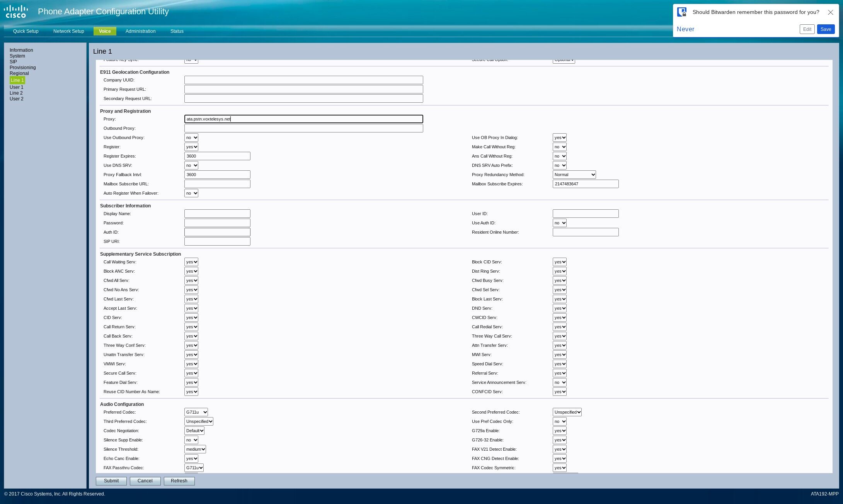Click the Mailbox Subscribe URL field
The image size is (843, 504).
(x=217, y=184)
